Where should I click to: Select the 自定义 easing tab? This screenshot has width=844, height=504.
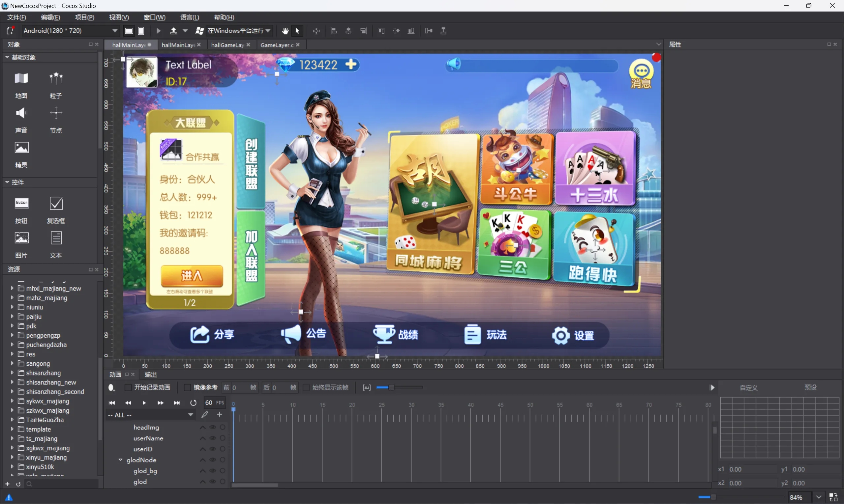749,388
